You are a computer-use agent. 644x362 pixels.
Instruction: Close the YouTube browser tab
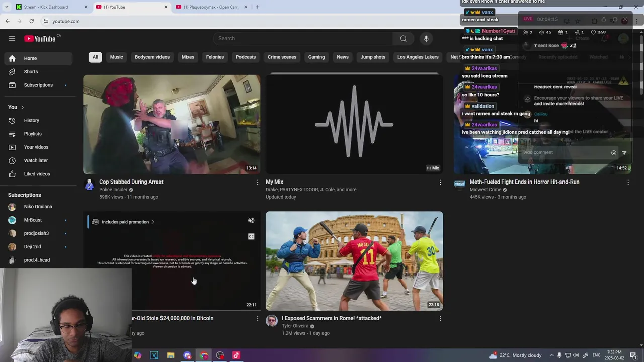166,7
